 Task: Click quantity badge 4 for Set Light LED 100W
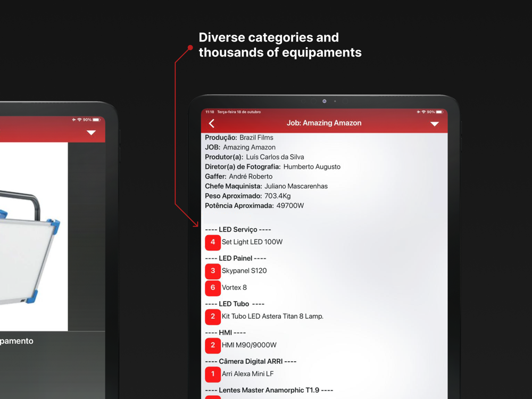[x=213, y=242]
